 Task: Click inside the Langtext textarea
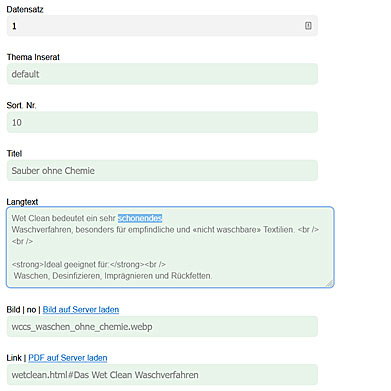click(x=170, y=247)
